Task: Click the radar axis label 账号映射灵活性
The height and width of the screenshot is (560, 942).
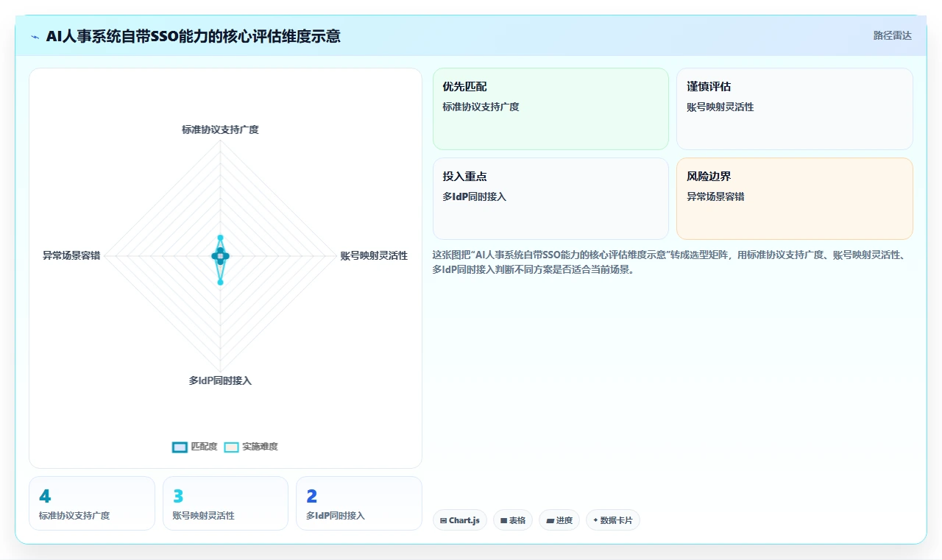Action: 374,255
